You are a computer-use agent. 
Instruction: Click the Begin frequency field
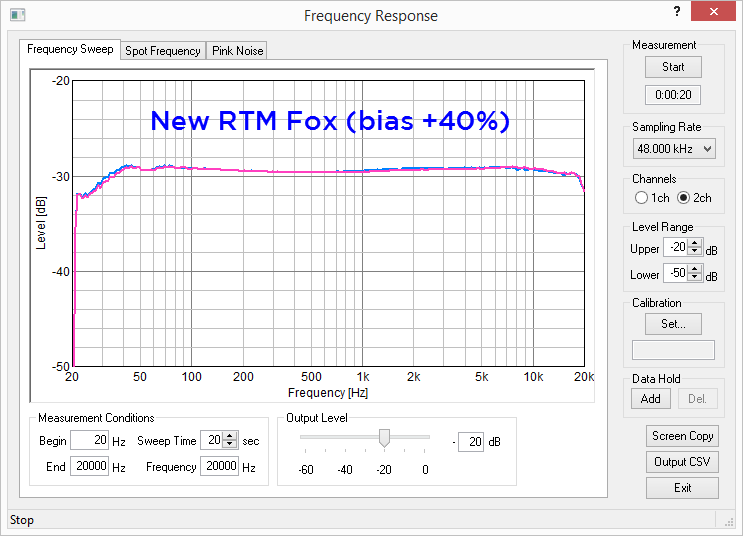pyautogui.click(x=90, y=440)
